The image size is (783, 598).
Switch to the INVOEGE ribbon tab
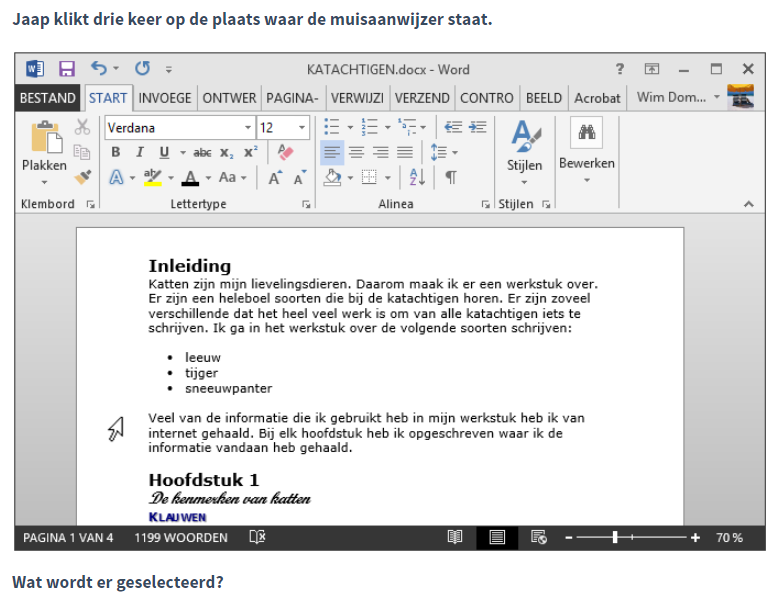pyautogui.click(x=165, y=98)
